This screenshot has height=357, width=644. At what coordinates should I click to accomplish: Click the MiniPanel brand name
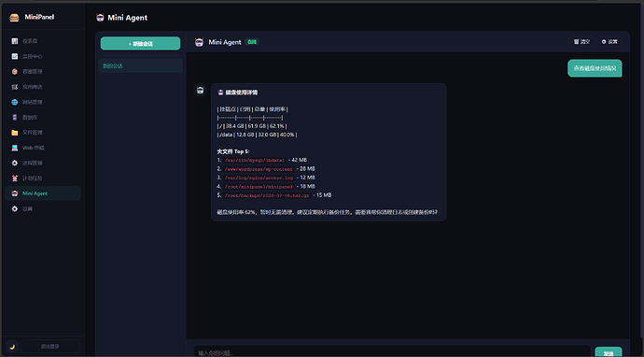(x=39, y=17)
